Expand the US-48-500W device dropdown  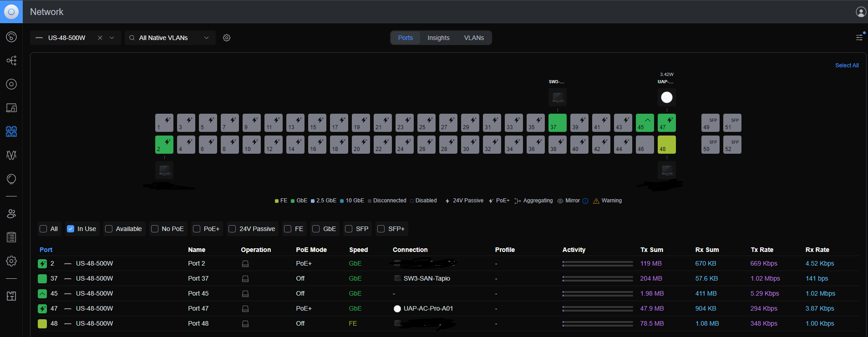[112, 38]
